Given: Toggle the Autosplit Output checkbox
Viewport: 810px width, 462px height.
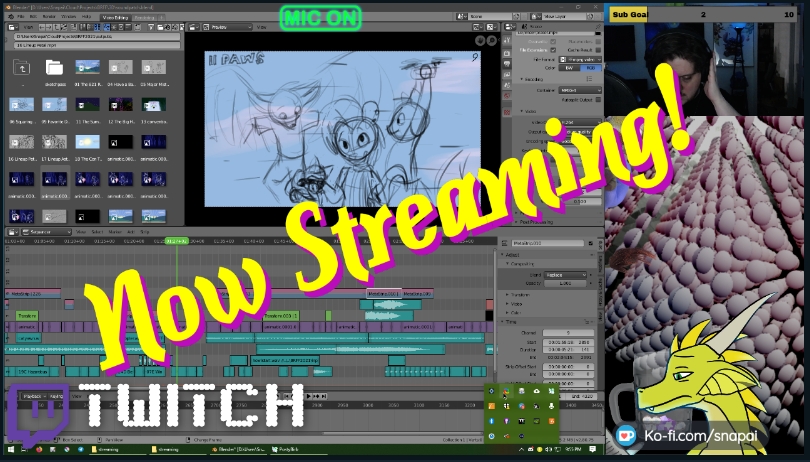Looking at the screenshot, I should coord(598,100).
